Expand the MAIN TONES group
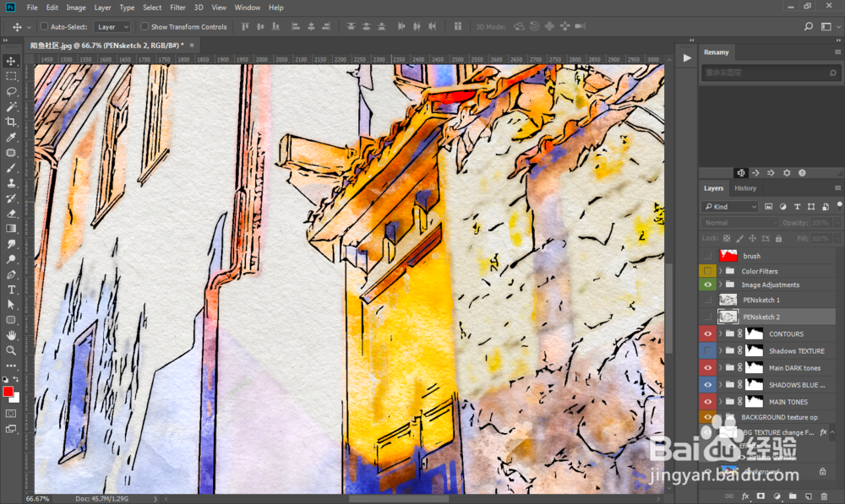The width and height of the screenshot is (845, 504). pos(721,402)
